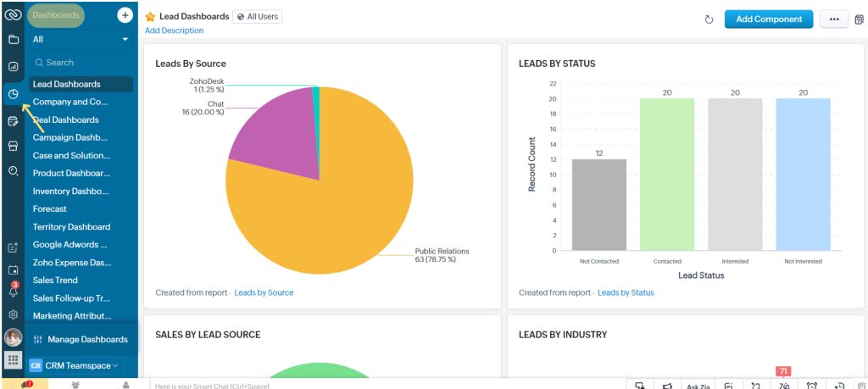Click the Zoho CRM logo icon
Viewport: 868px width, 389px height.
pos(12,15)
